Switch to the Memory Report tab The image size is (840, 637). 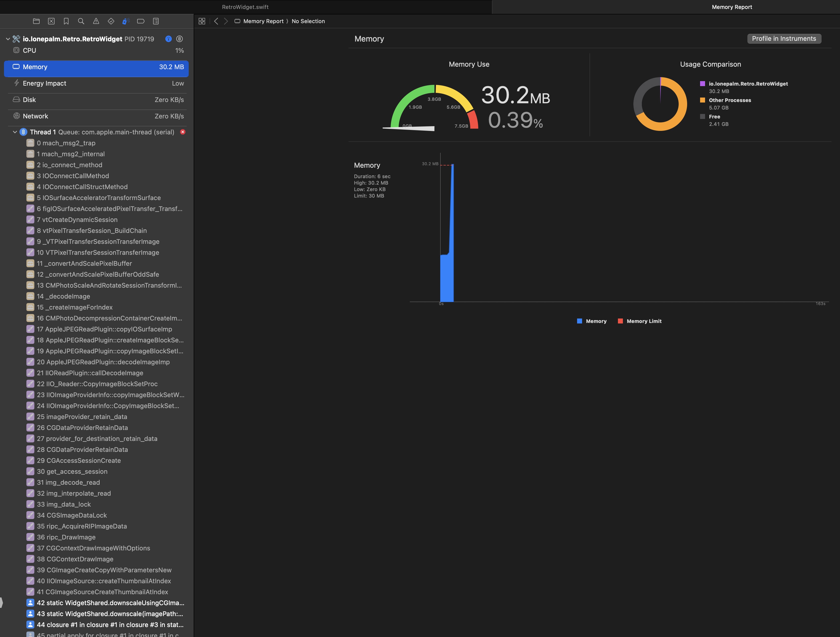tap(732, 7)
